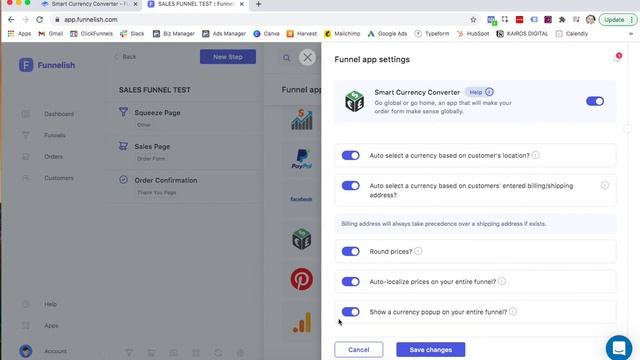Open the Calendly bookmark
Image resolution: width=640 pixels, height=360 pixels.
click(x=572, y=34)
